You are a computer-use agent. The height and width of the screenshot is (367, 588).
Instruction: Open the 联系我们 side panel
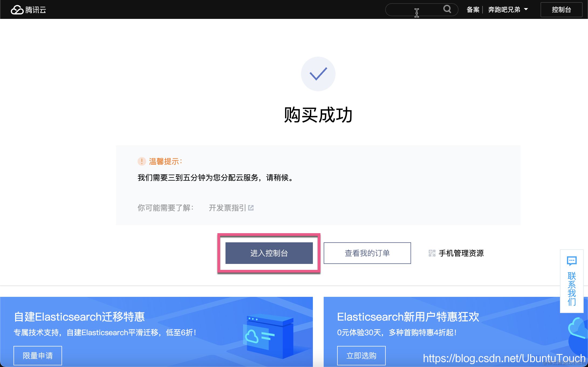click(x=572, y=289)
